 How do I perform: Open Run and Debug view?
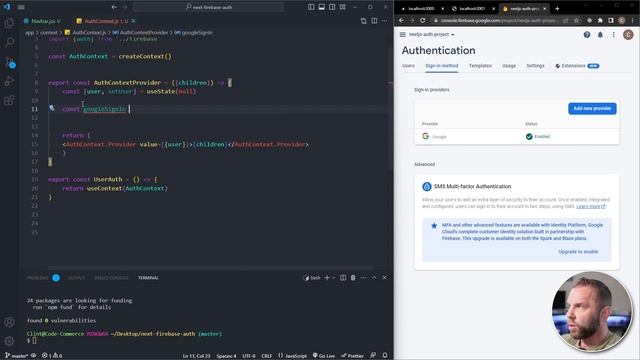click(9, 81)
